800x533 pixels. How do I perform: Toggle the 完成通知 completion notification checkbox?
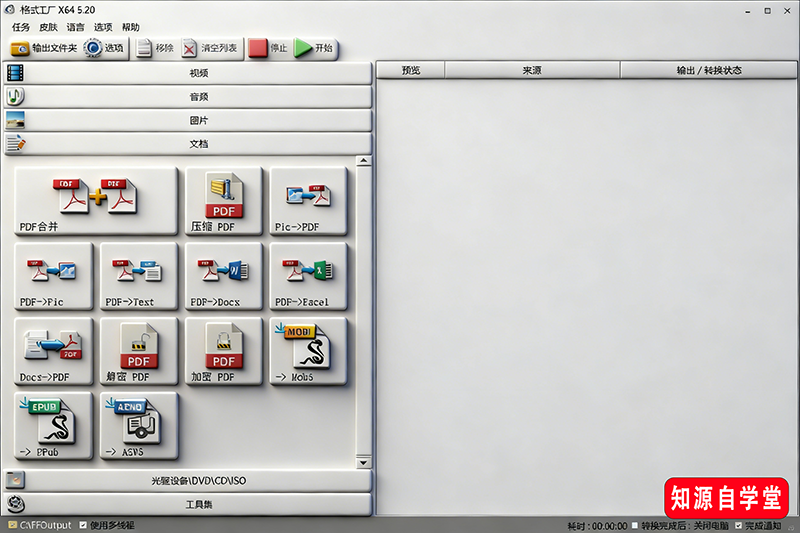tap(738, 525)
